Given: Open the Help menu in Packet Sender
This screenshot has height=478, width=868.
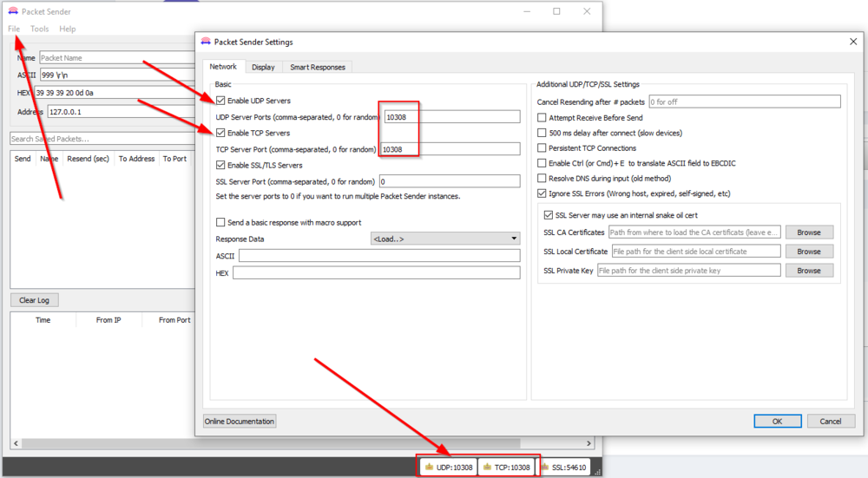Looking at the screenshot, I should click(68, 29).
